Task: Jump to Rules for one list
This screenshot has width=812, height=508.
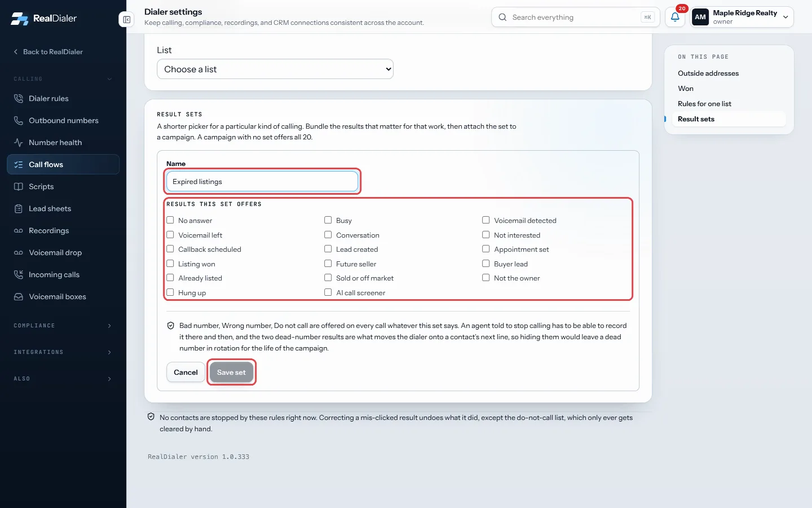Action: pyautogui.click(x=704, y=104)
